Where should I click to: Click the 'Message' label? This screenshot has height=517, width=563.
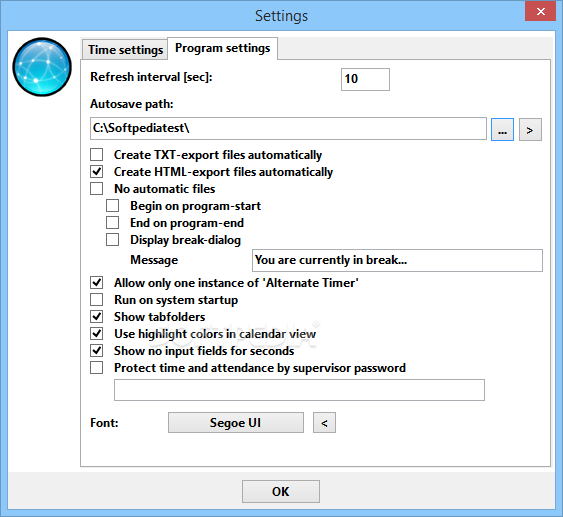[154, 260]
